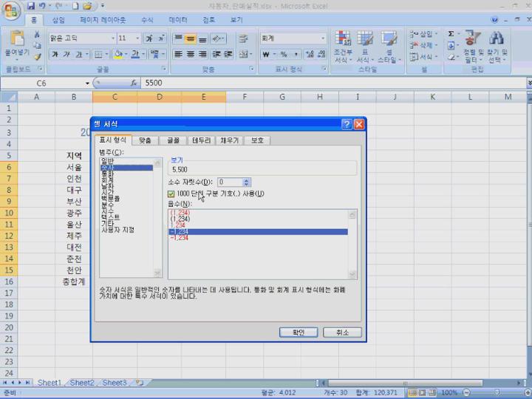This screenshot has height=399, width=532.
Task: Open Format as Table (표 서식) gallery
Action: 365,47
